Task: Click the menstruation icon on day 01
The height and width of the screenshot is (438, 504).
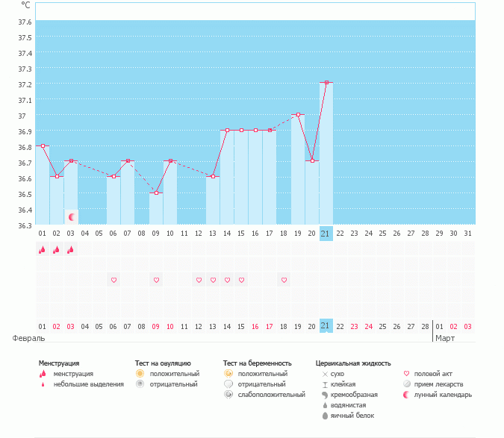Action: point(43,250)
